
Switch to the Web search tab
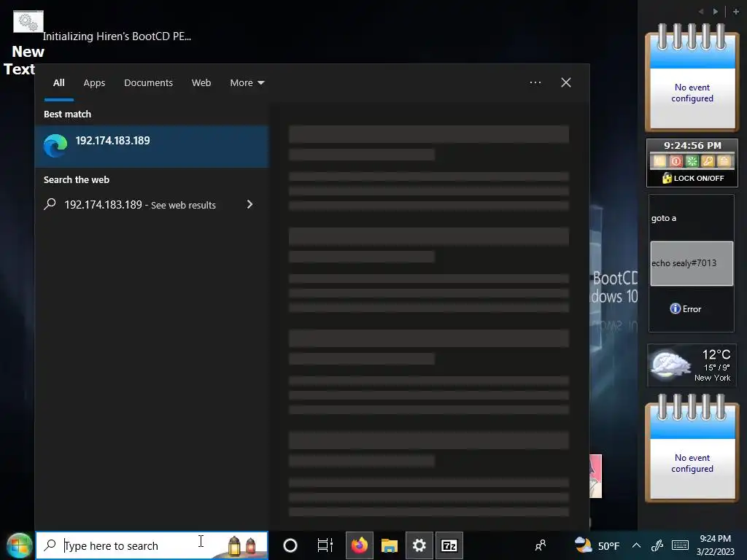pos(201,83)
